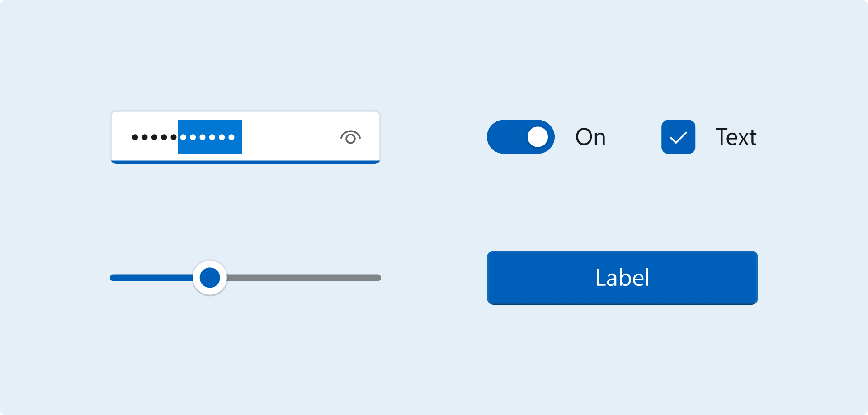This screenshot has width=868, height=415.
Task: Click the white checkmark inside the blue box
Action: coord(678,137)
